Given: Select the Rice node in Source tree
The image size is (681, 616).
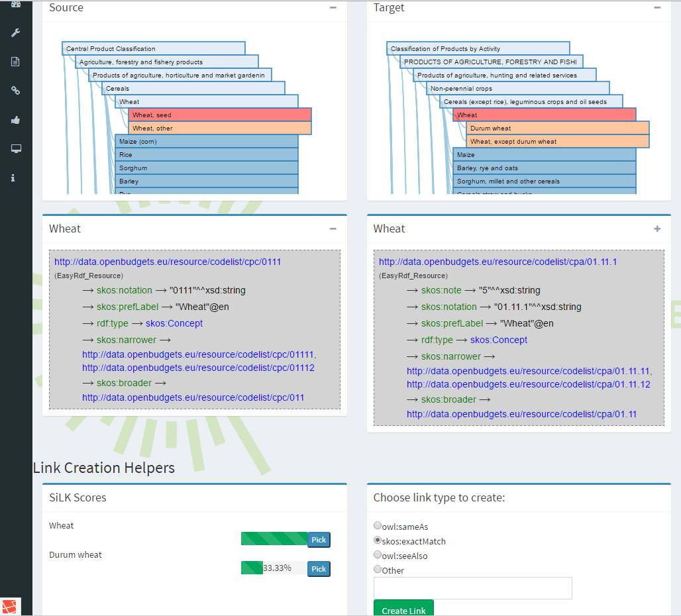Looking at the screenshot, I should pos(207,154).
